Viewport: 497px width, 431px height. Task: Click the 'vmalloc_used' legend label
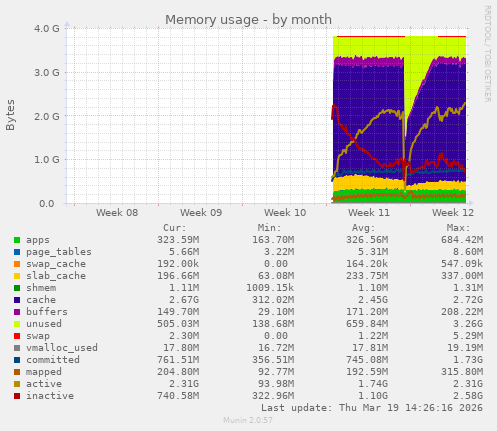pyautogui.click(x=62, y=348)
